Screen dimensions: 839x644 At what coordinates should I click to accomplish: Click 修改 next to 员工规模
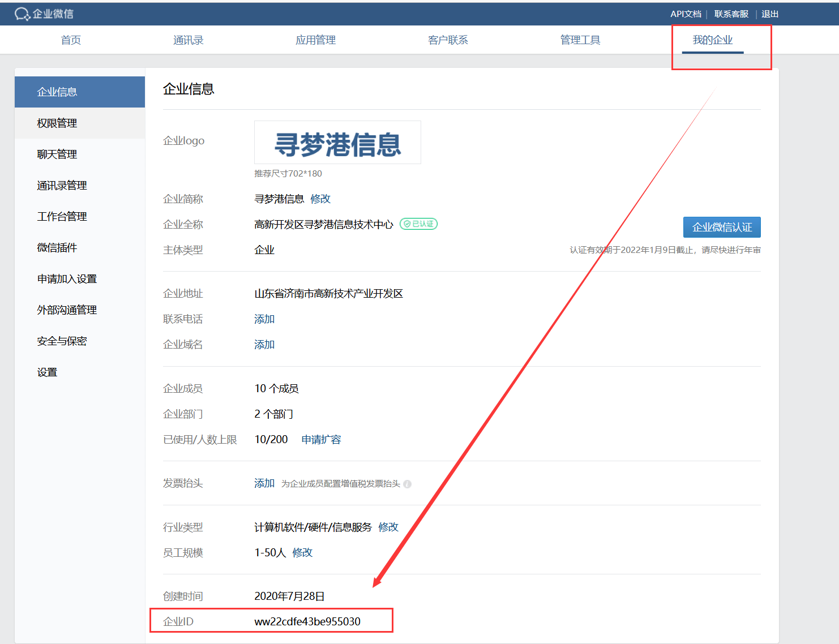[x=302, y=552]
